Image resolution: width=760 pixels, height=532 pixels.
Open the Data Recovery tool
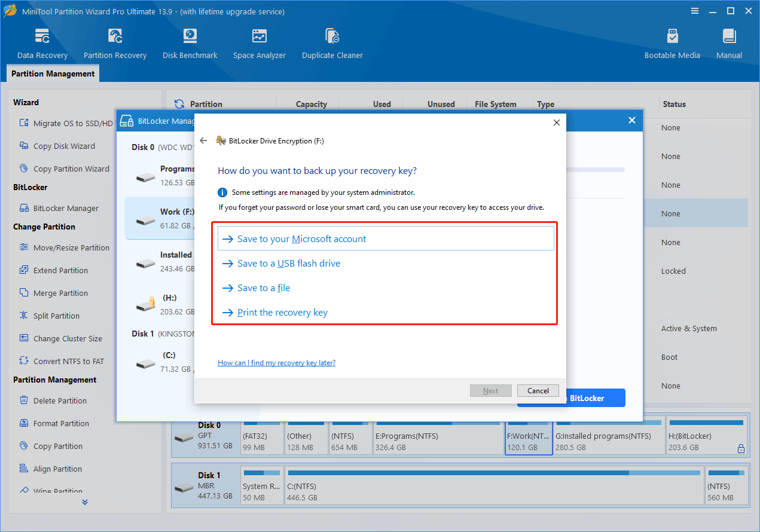(42, 44)
